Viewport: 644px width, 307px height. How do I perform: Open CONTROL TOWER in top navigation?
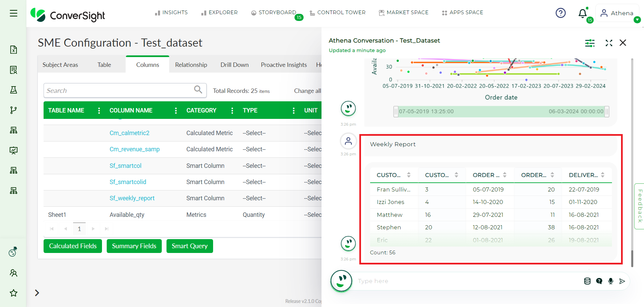[x=338, y=12]
